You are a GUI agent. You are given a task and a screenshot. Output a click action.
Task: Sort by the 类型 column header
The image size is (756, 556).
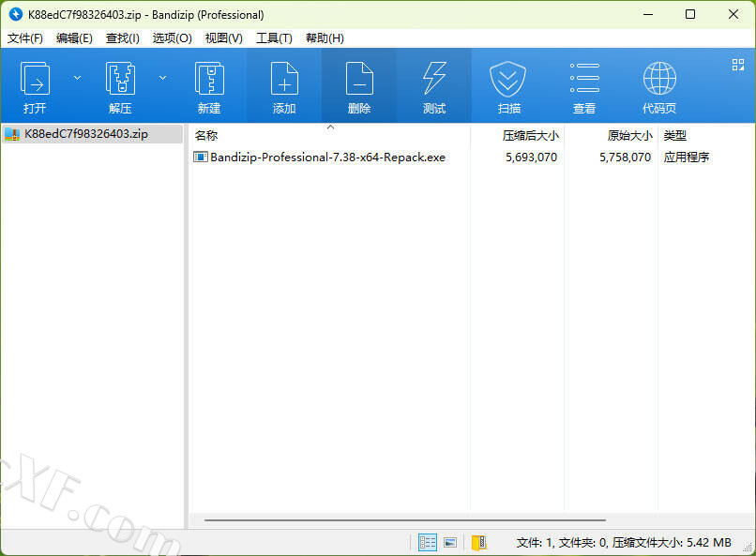[x=705, y=135]
